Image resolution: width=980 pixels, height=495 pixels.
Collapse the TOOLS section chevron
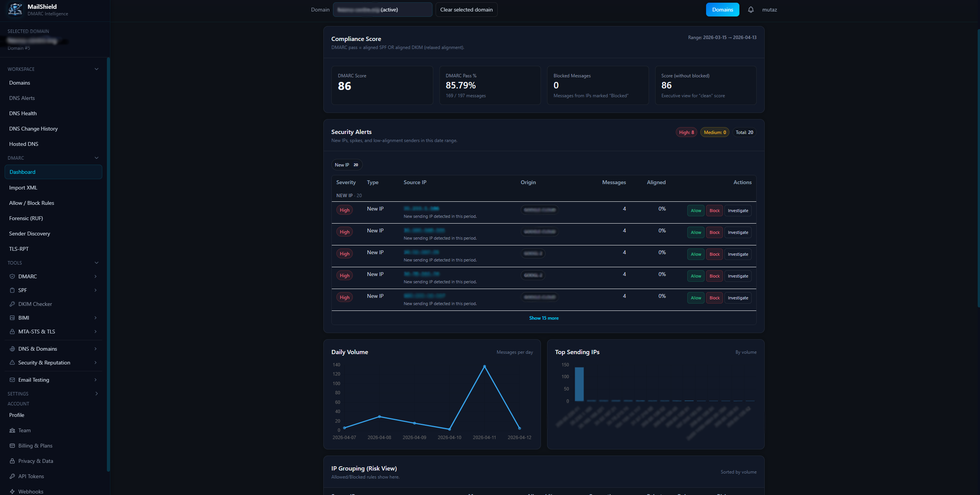click(97, 263)
